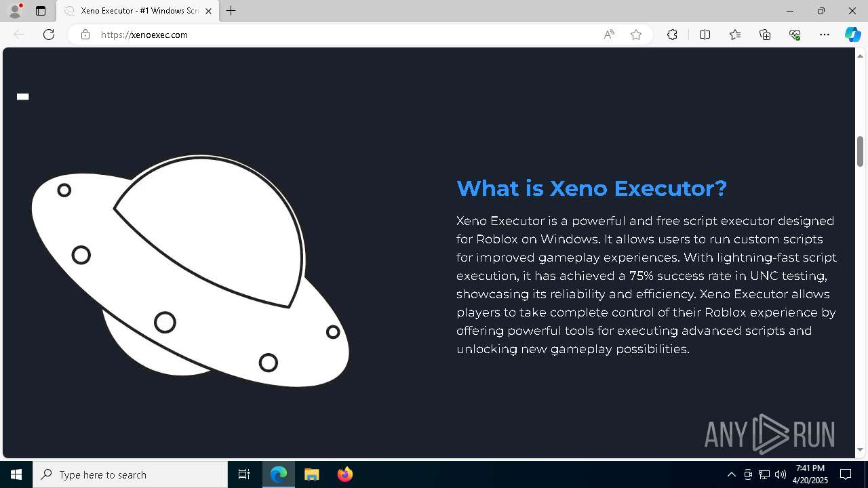Open browser Extensions icon

point(672,35)
